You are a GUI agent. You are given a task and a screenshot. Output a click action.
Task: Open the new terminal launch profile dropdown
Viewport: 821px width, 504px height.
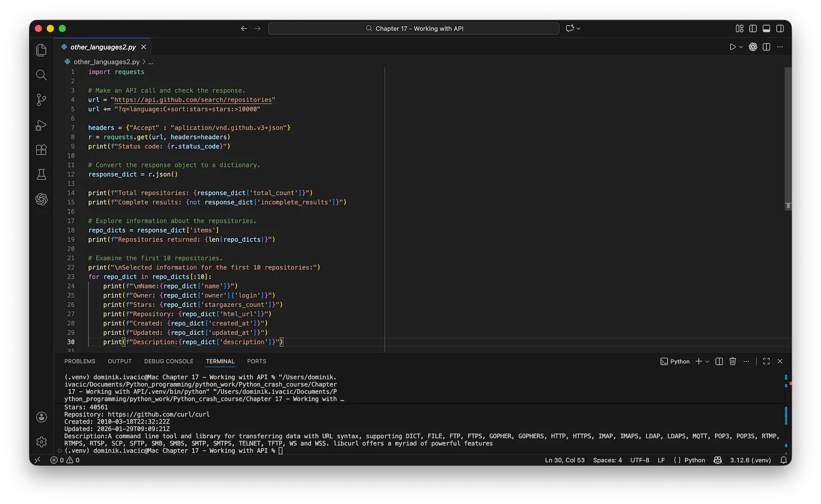(x=708, y=361)
